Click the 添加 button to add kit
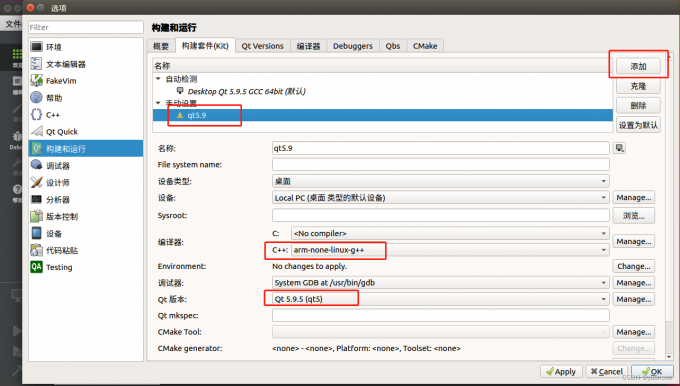Viewport: 680px width, 386px height. 638,66
